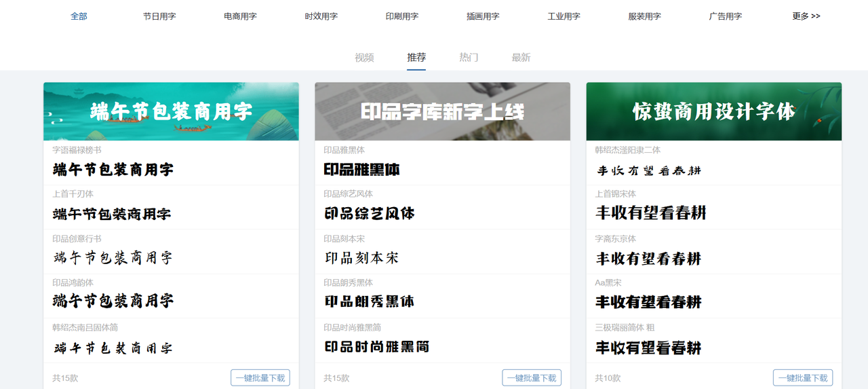Open the 惊蛰商用设计字体 banner
Image resolution: width=868 pixels, height=389 pixels.
[x=713, y=111]
